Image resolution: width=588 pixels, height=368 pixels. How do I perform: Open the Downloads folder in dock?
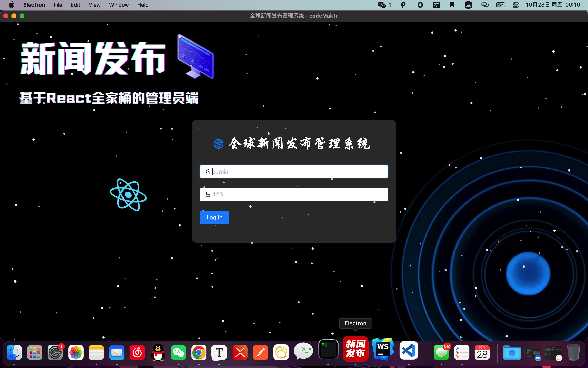512,352
